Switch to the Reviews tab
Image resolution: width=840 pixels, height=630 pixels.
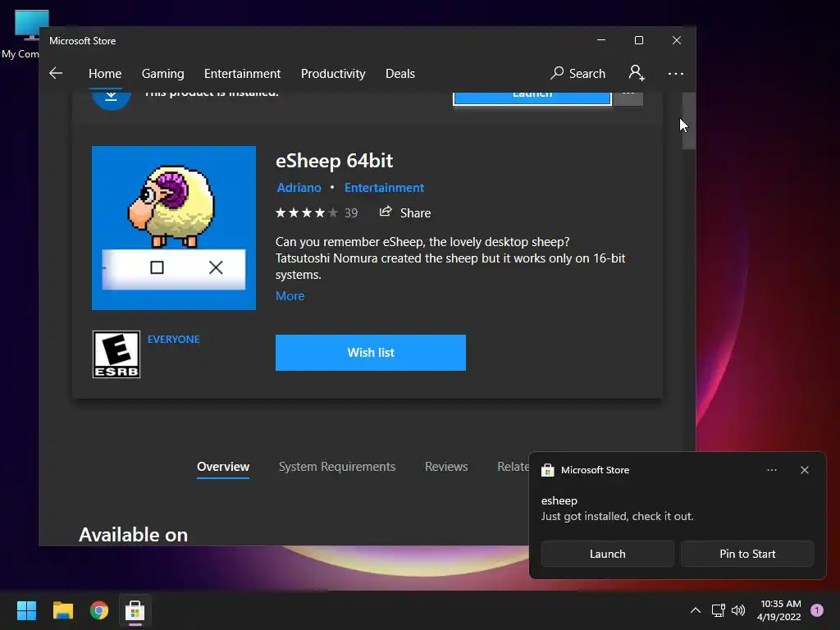[446, 467]
